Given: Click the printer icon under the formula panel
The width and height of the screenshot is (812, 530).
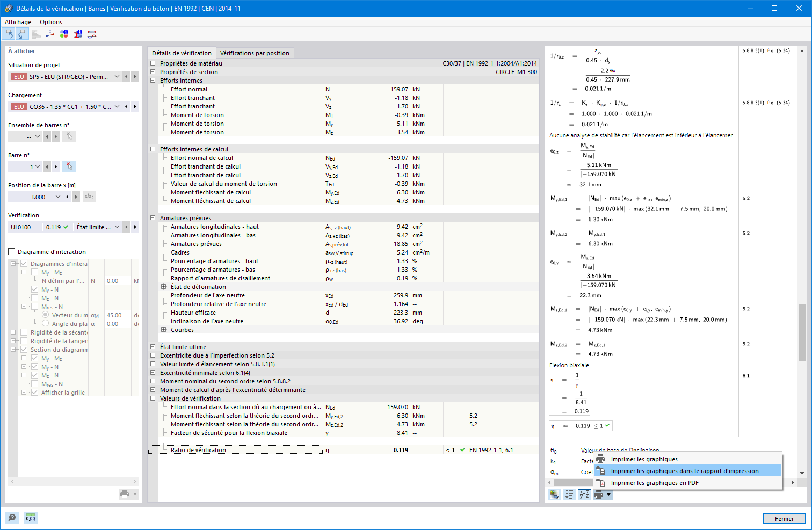Looking at the screenshot, I should point(599,495).
